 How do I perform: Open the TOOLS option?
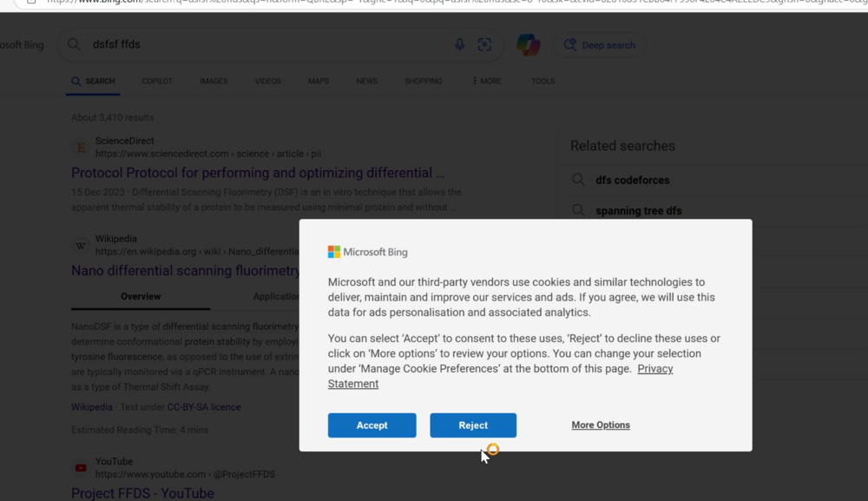(543, 81)
